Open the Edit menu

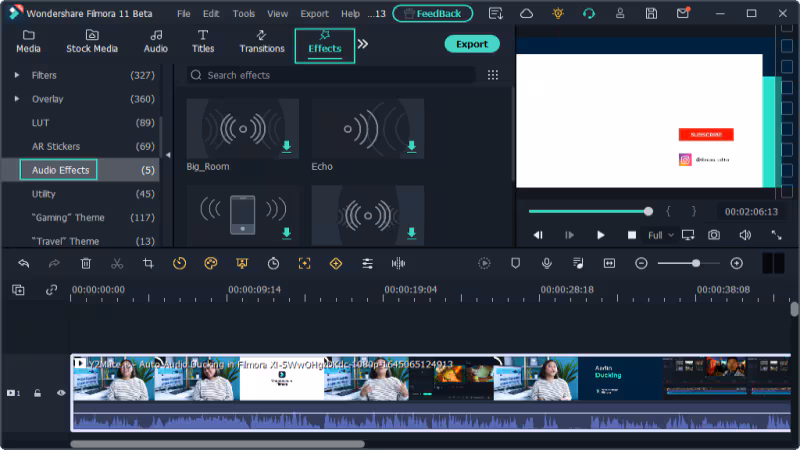[x=211, y=14]
